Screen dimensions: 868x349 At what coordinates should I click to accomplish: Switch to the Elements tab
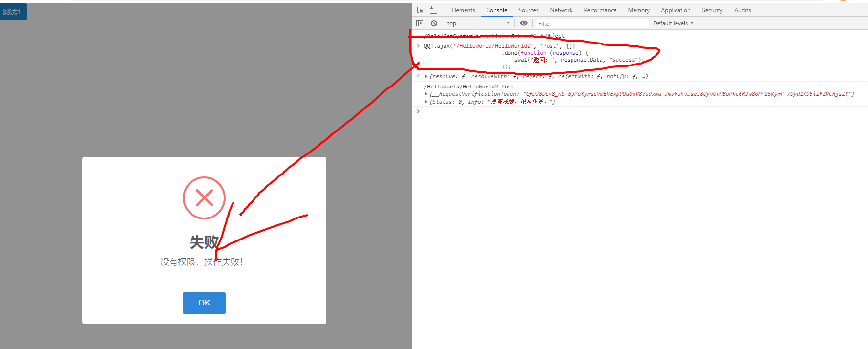pos(463,10)
